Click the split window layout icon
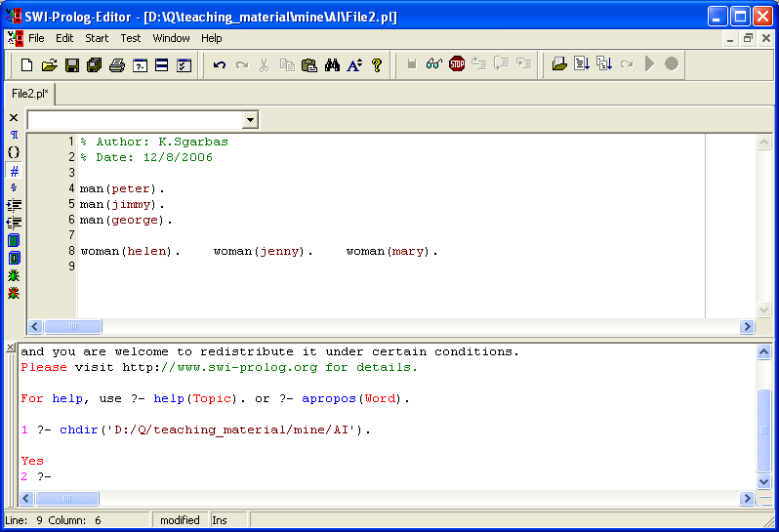The height and width of the screenshot is (532, 779). (x=161, y=65)
